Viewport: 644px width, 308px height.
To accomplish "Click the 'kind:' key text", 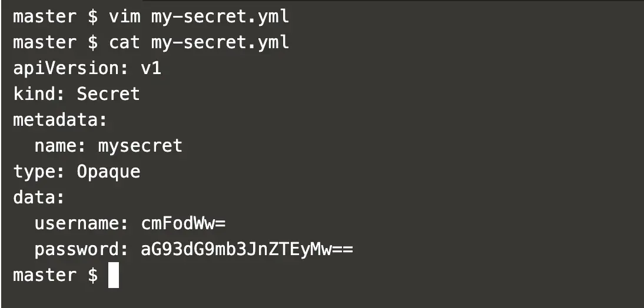I will (39, 94).
